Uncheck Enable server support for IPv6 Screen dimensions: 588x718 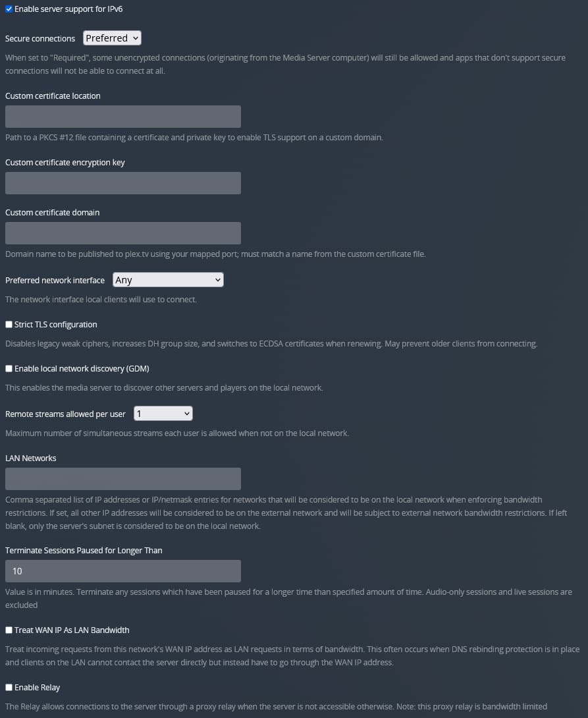pos(9,9)
